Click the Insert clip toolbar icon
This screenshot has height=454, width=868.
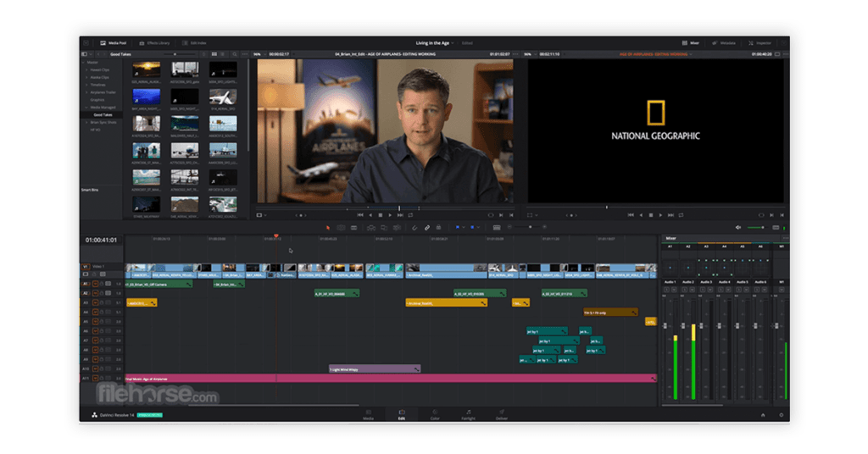[x=371, y=228]
